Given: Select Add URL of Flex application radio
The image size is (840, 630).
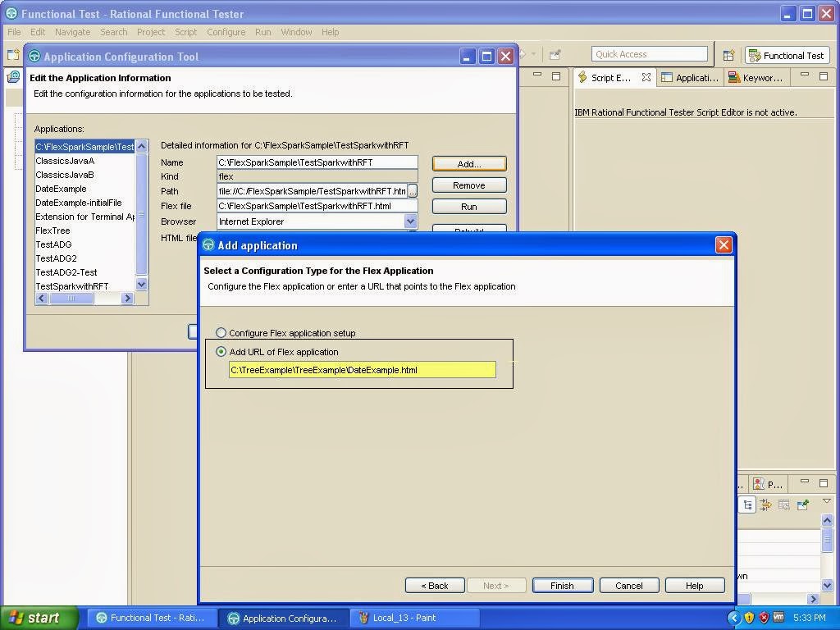Looking at the screenshot, I should [x=221, y=352].
